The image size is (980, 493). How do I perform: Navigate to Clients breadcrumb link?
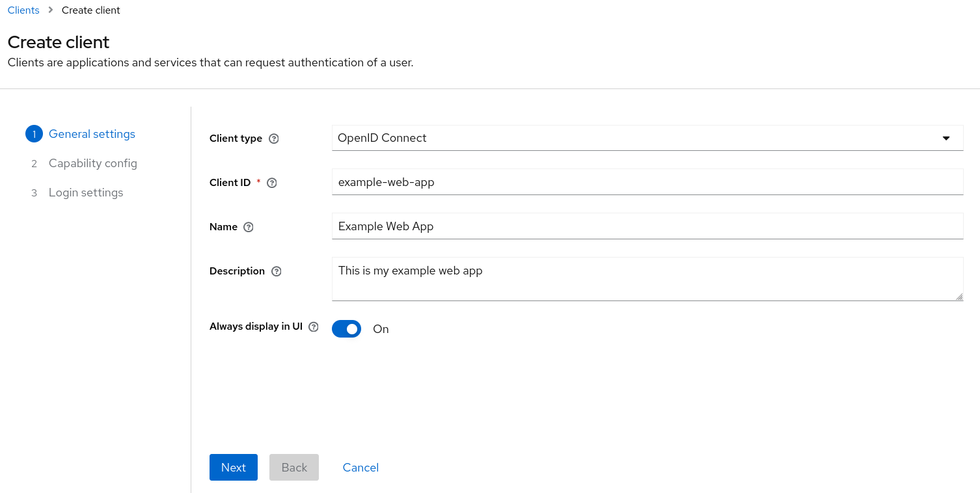[x=23, y=10]
